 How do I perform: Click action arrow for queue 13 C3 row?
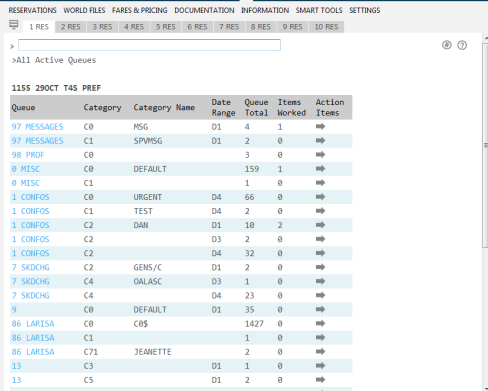point(320,366)
